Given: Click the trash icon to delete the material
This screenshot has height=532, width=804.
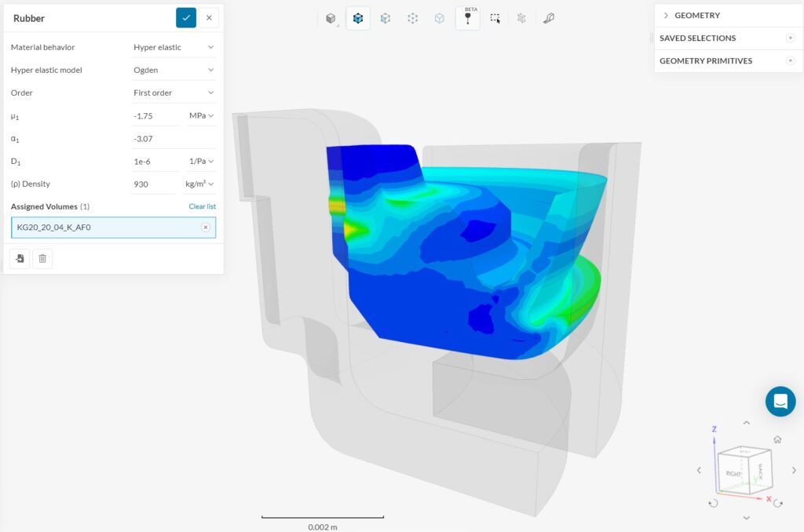Looking at the screenshot, I should [x=43, y=258].
